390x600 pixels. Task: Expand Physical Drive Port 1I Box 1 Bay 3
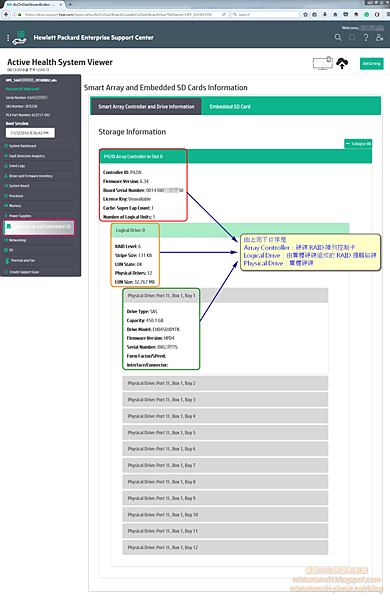(225, 399)
